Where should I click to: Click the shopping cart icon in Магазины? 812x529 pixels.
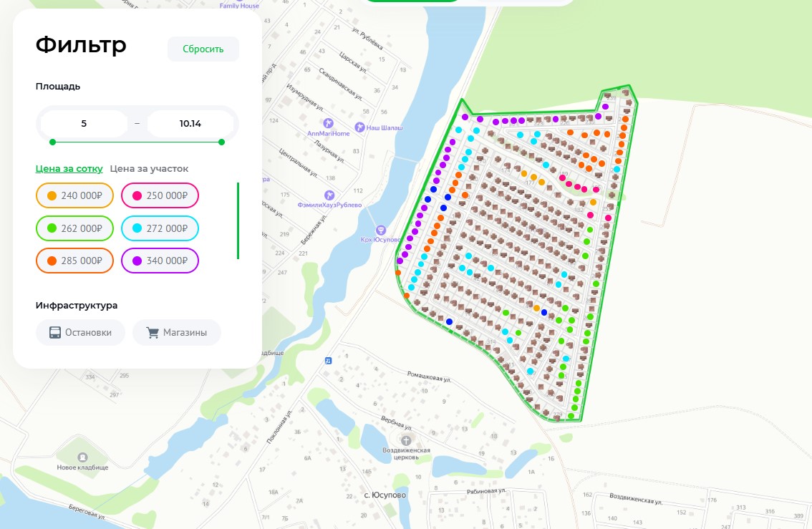[152, 333]
